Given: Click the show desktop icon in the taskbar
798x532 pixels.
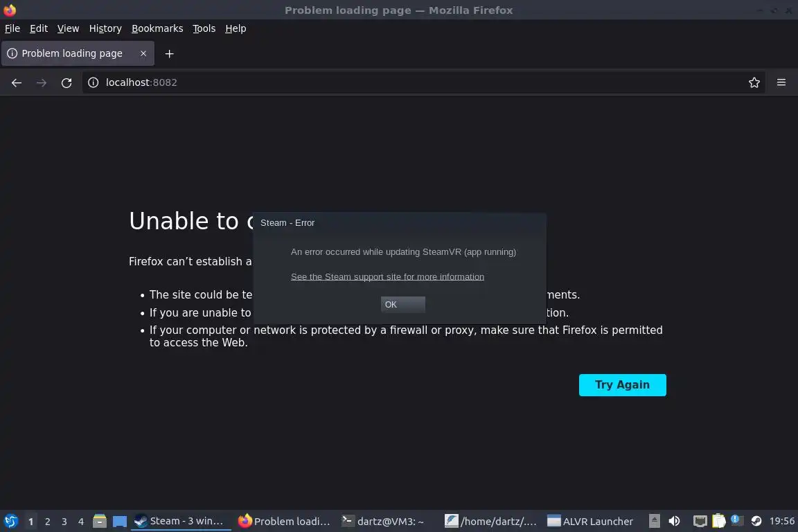Looking at the screenshot, I should coord(120,522).
